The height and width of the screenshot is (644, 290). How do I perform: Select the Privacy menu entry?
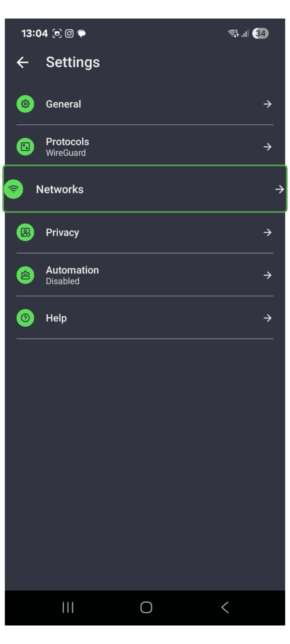pyautogui.click(x=62, y=232)
